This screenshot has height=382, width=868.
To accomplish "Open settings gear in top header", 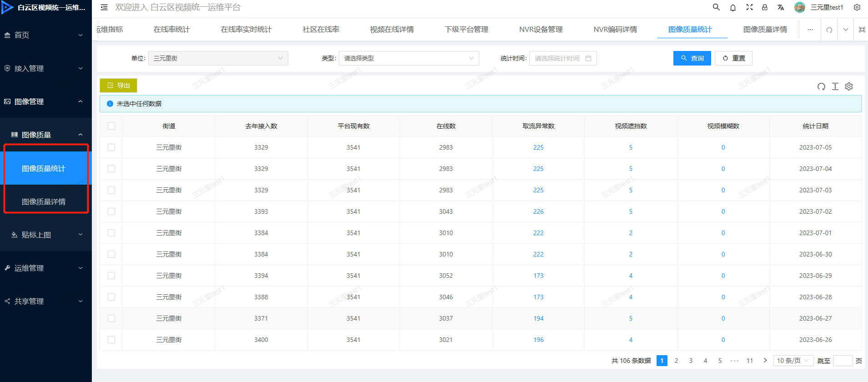I will point(857,7).
